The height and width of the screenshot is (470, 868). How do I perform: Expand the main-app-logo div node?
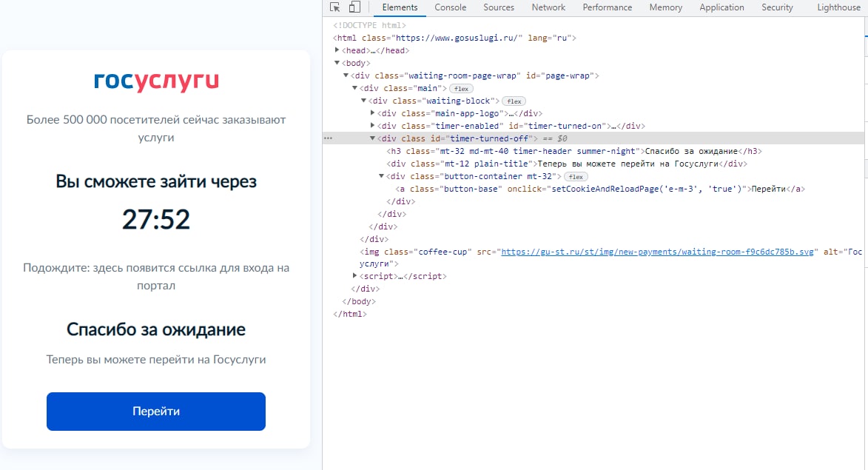372,113
